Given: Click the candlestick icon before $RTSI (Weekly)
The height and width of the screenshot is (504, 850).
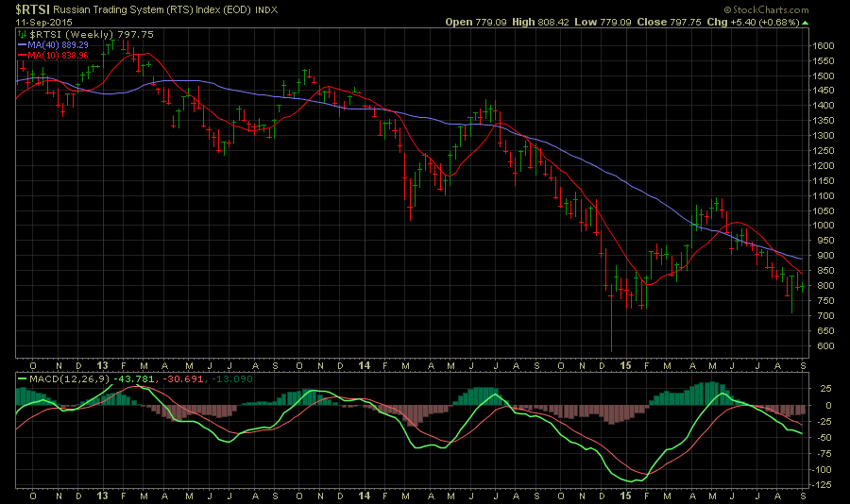Looking at the screenshot, I should [x=23, y=34].
